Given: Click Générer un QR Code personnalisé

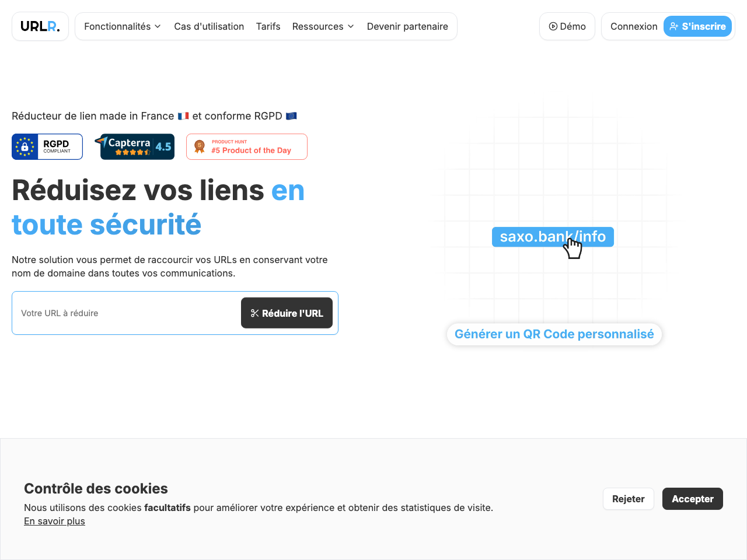Looking at the screenshot, I should tap(554, 334).
